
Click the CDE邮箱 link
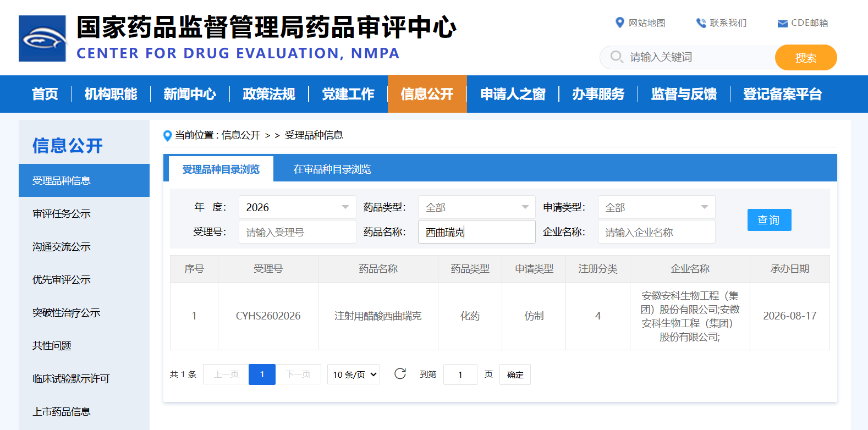(x=810, y=23)
